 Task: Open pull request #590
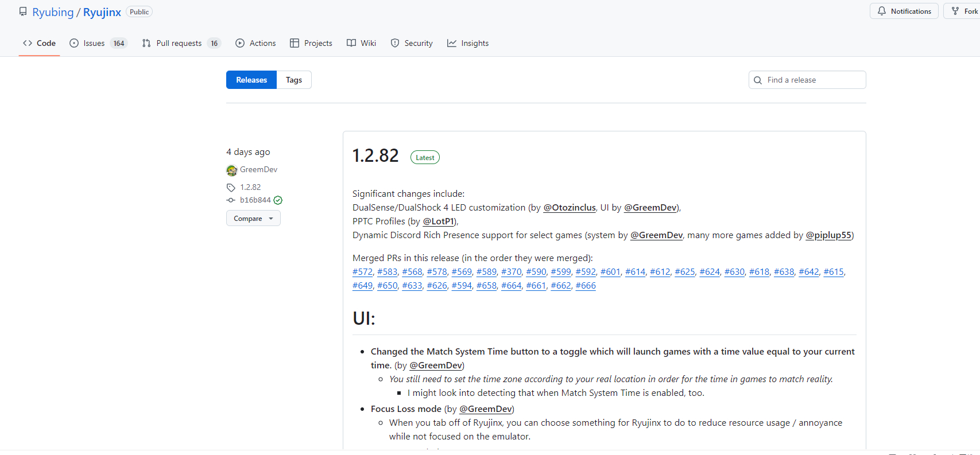[x=536, y=272]
